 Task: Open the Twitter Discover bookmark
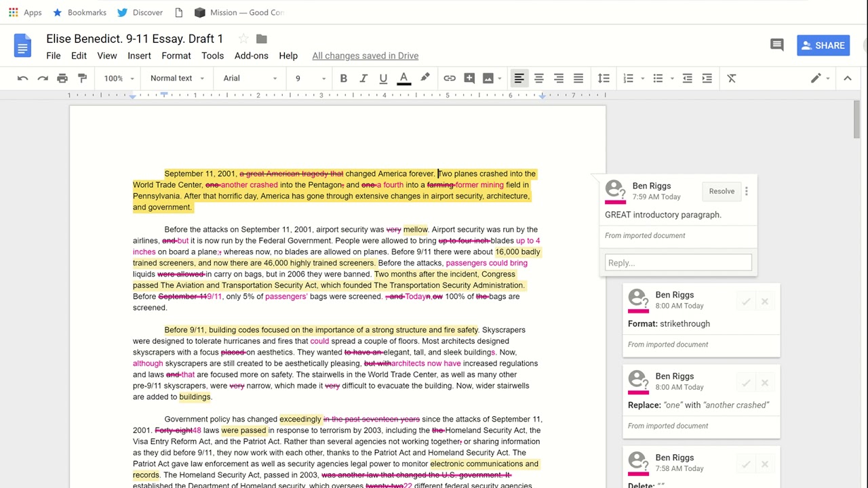(x=140, y=12)
